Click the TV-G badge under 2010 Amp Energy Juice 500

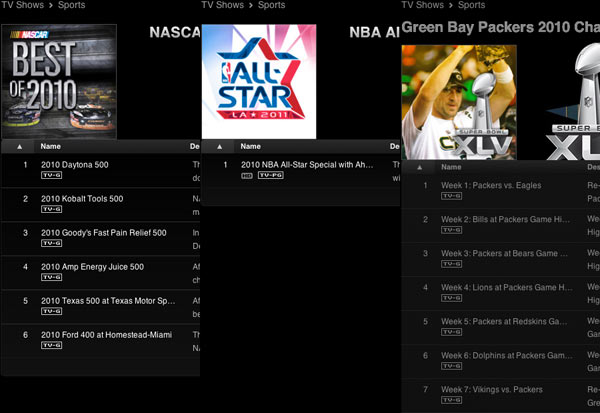point(51,277)
